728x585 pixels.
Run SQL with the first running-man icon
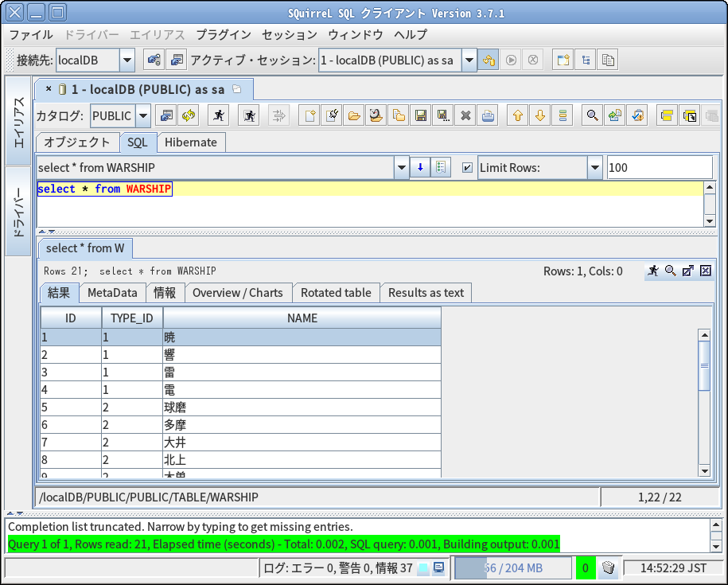[219, 115]
